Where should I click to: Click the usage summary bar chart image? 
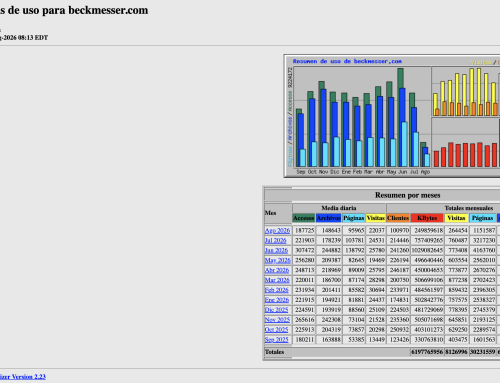click(x=392, y=116)
